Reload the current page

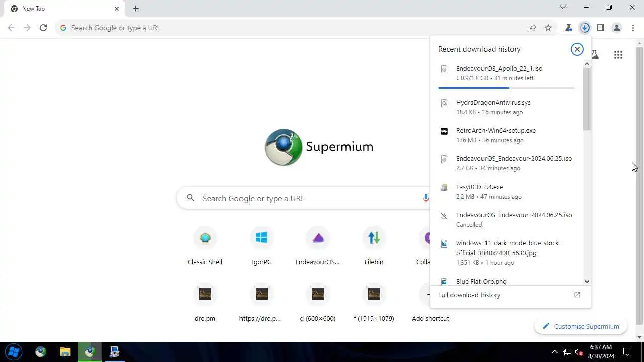[43, 28]
